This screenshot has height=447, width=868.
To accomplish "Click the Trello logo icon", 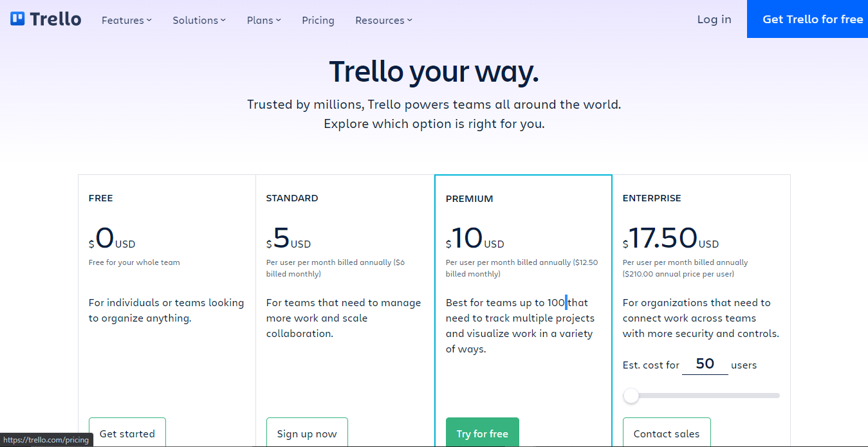I will [17, 19].
